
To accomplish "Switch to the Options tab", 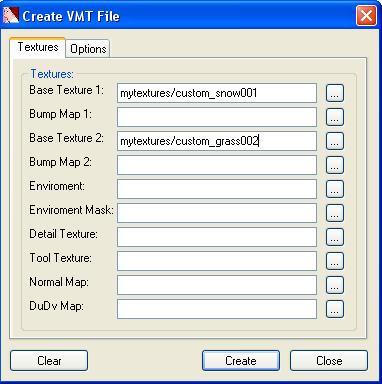I will point(88,49).
